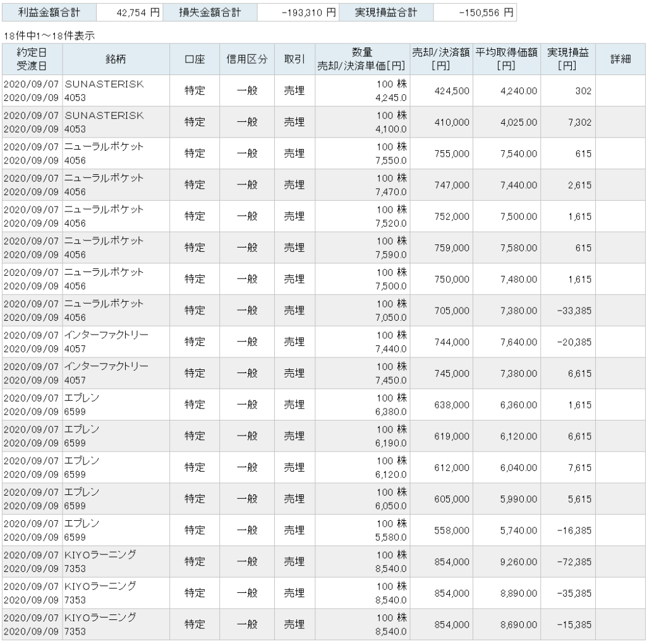Screen dimensions: 647x644
Task: Click average cost 4,025.00
Action: (519, 122)
